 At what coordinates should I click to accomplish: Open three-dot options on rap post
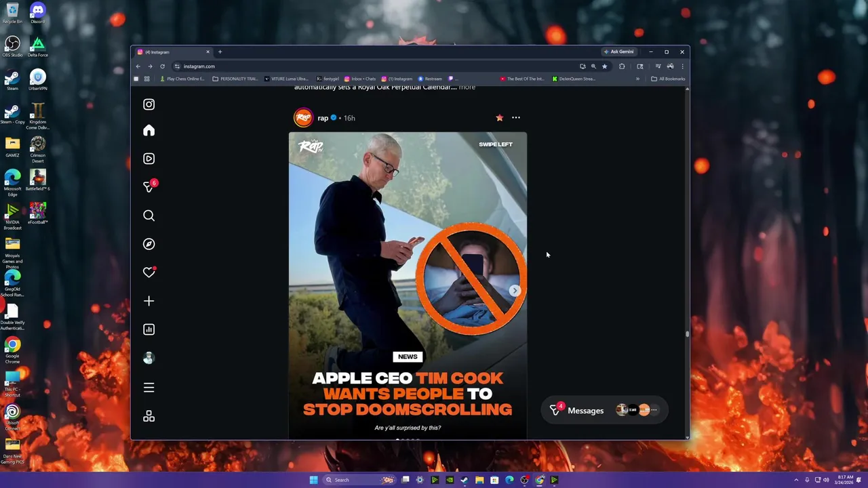point(516,118)
